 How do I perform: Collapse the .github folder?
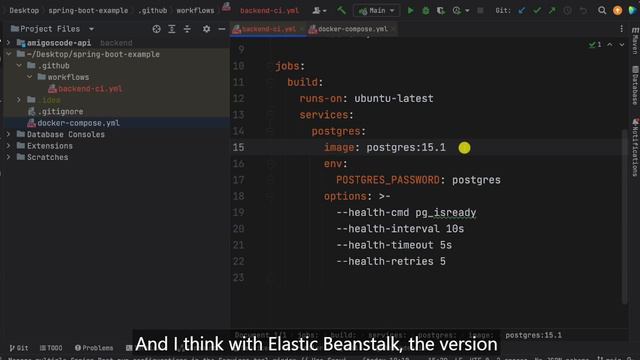19,65
